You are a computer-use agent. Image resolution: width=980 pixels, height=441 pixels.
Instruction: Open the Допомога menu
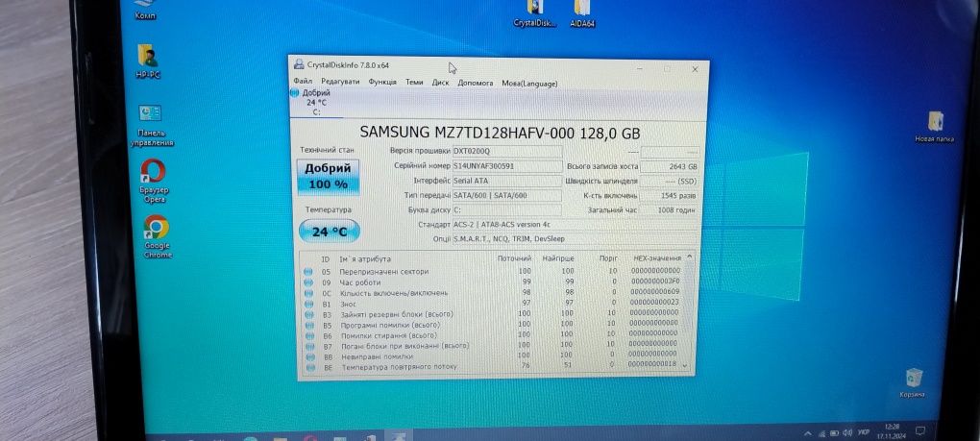476,83
